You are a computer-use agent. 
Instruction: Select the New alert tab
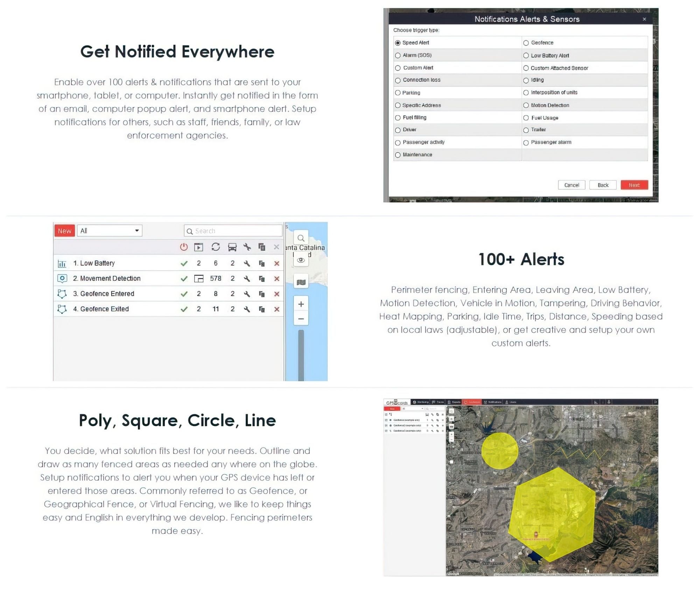[x=64, y=230]
